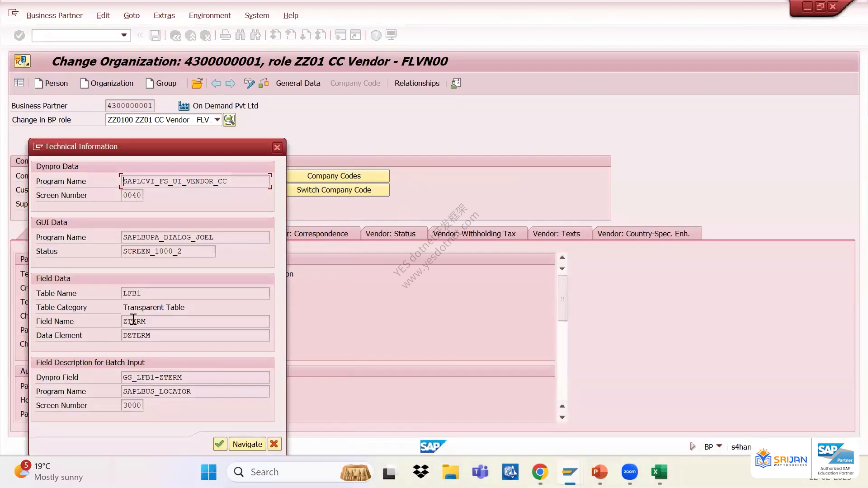Image resolution: width=868 pixels, height=488 pixels.
Task: Click the Field Name ZTERM field
Action: 195,321
